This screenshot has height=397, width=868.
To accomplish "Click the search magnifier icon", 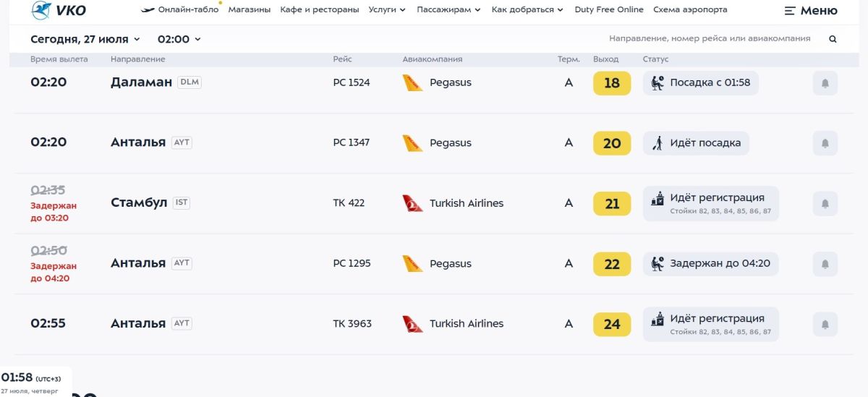I will coord(833,39).
